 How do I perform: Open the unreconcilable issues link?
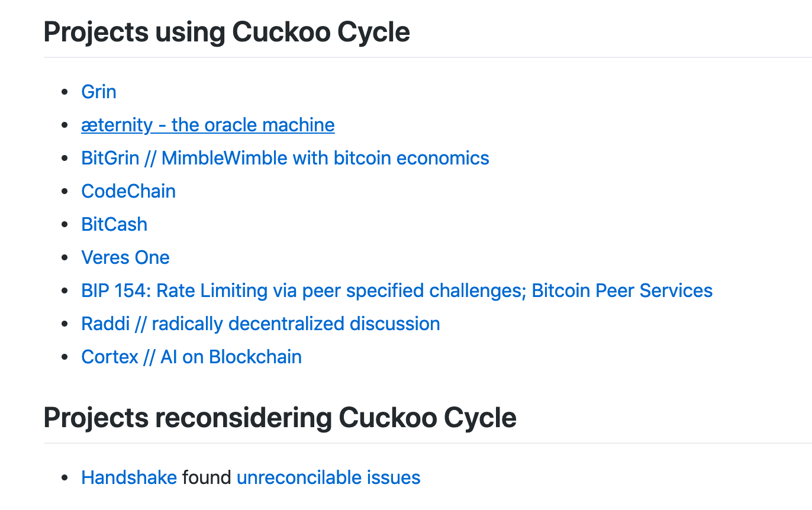click(328, 477)
